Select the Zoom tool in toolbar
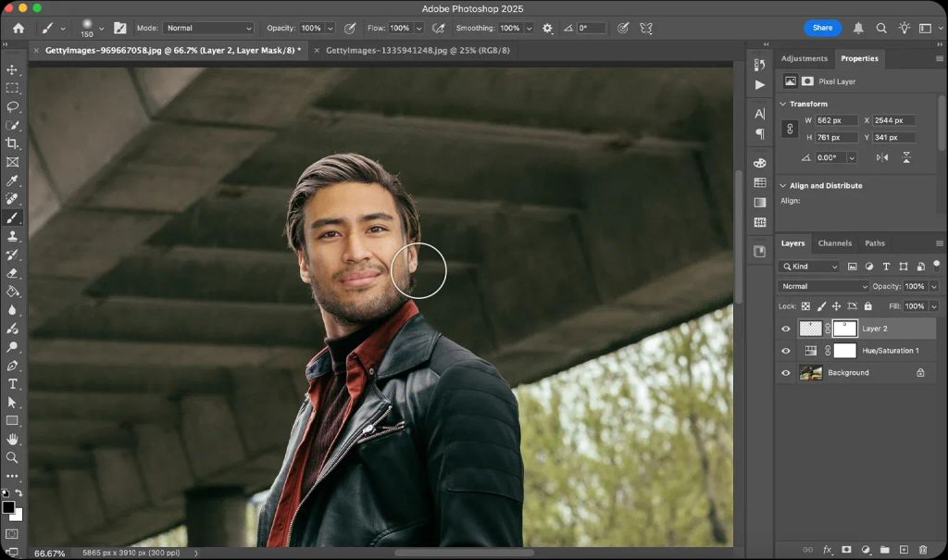This screenshot has height=560, width=948. click(12, 457)
